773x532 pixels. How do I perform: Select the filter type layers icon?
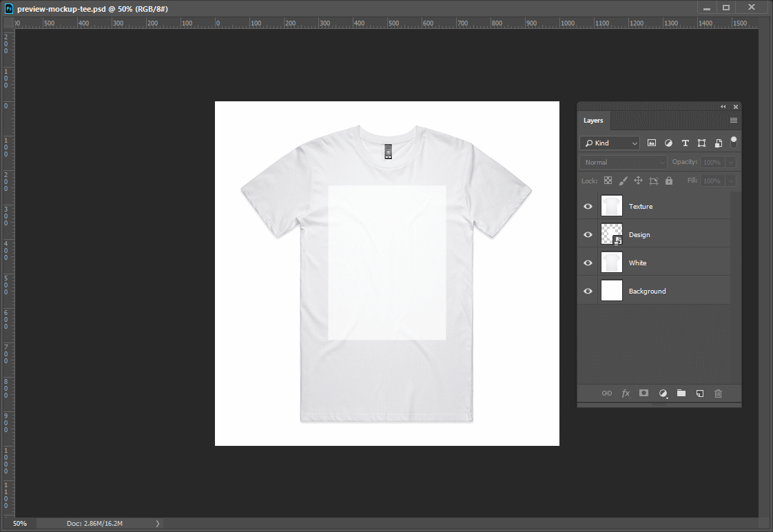(685, 143)
